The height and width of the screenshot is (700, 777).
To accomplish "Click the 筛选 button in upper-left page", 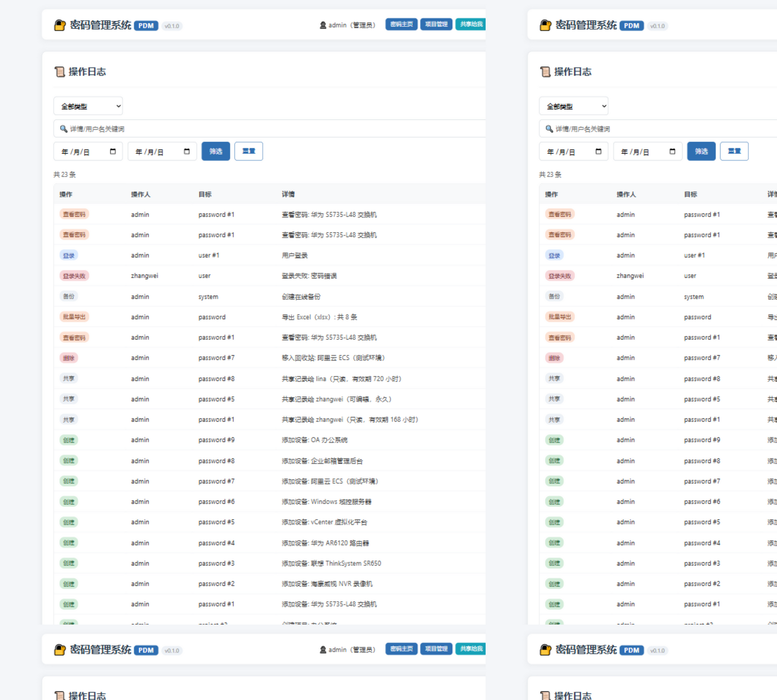I will coord(216,151).
